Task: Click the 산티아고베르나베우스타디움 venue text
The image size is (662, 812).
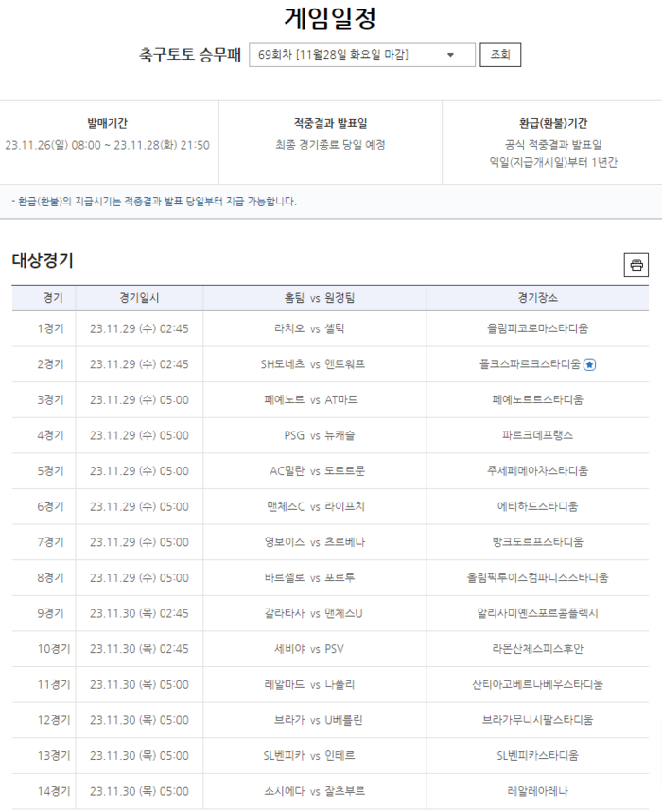Action: click(x=537, y=684)
